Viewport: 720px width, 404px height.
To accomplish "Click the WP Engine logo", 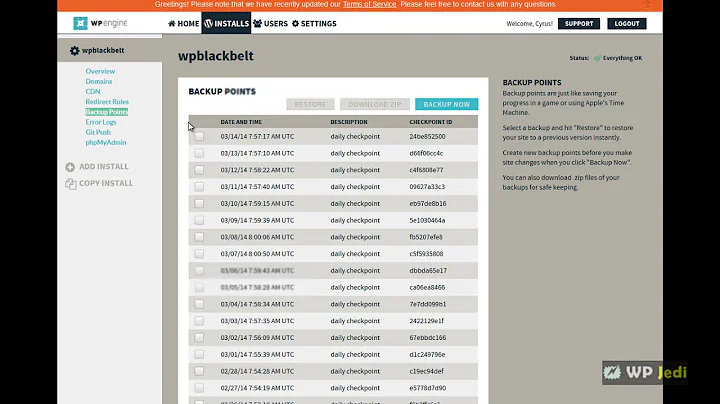I will (x=100, y=23).
